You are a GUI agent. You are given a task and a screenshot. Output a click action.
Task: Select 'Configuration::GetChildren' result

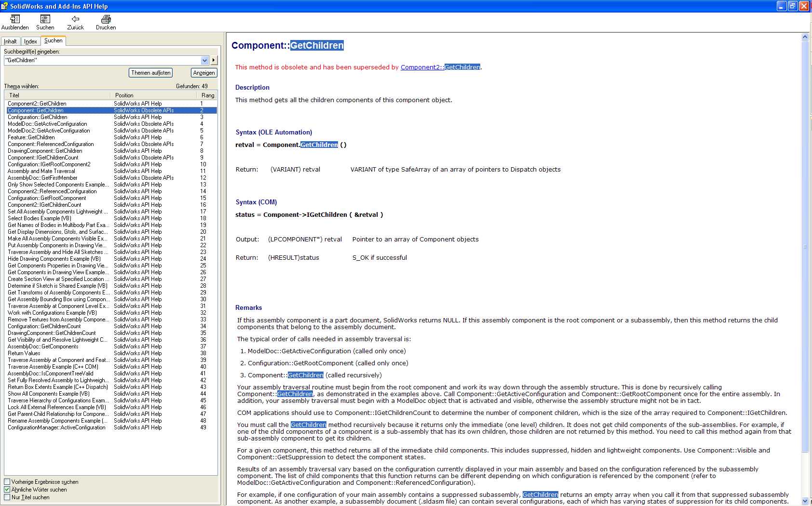point(111,117)
